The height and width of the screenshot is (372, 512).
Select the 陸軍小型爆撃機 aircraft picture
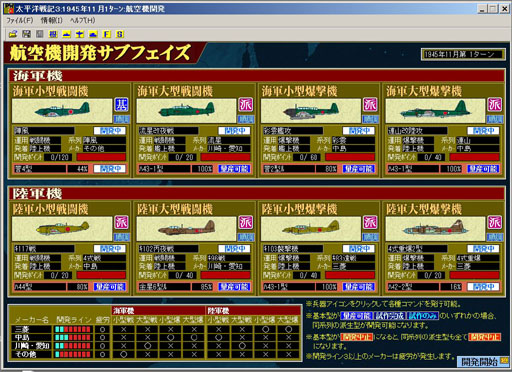(311, 229)
